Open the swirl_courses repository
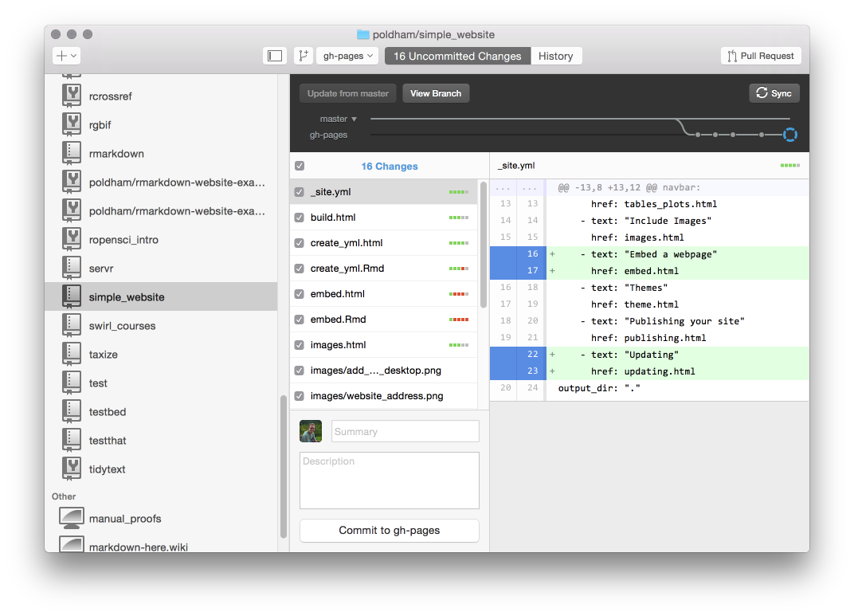The image size is (854, 616). click(x=161, y=326)
